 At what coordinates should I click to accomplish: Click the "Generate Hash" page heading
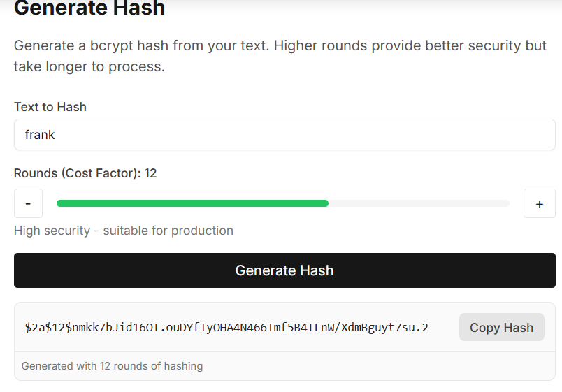[x=89, y=8]
